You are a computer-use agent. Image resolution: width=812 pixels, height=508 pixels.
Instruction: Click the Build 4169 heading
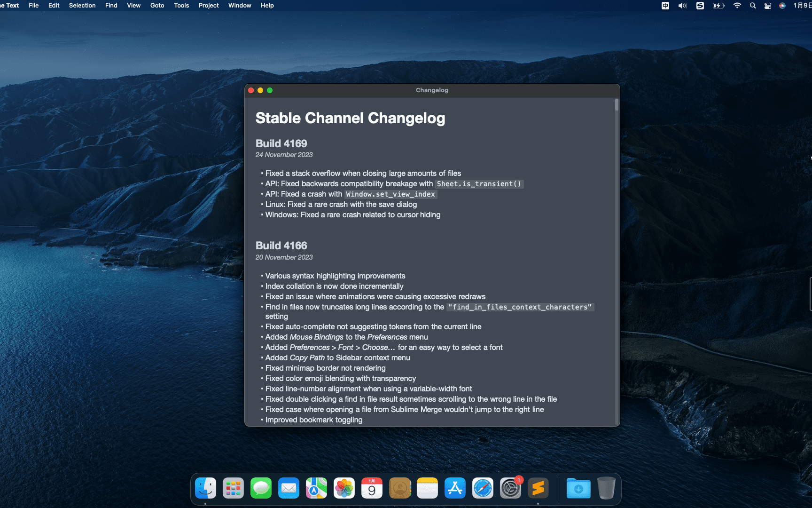(281, 143)
